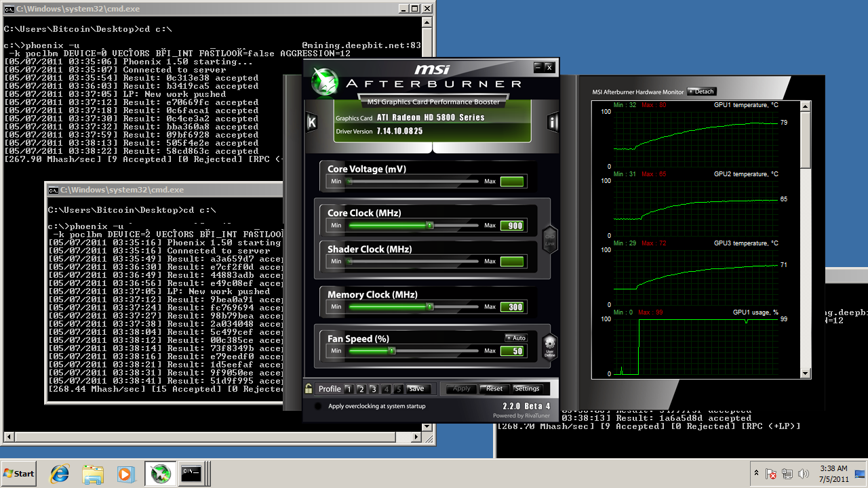Toggle the Auto fan speed button
868x488 pixels.
[x=515, y=338]
